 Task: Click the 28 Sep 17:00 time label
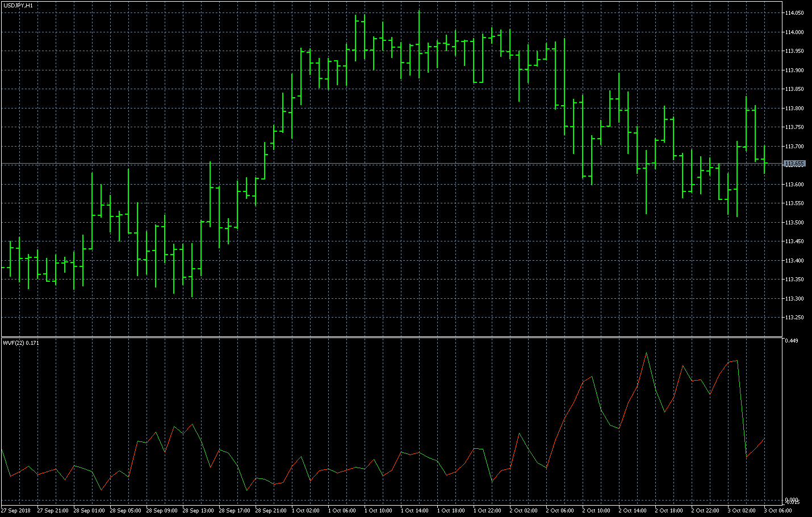[235, 511]
